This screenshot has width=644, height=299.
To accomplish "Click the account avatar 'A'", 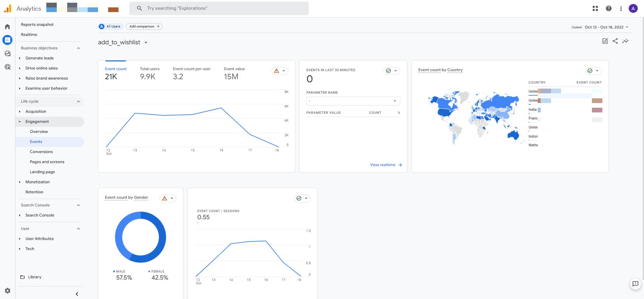I will pyautogui.click(x=633, y=8).
